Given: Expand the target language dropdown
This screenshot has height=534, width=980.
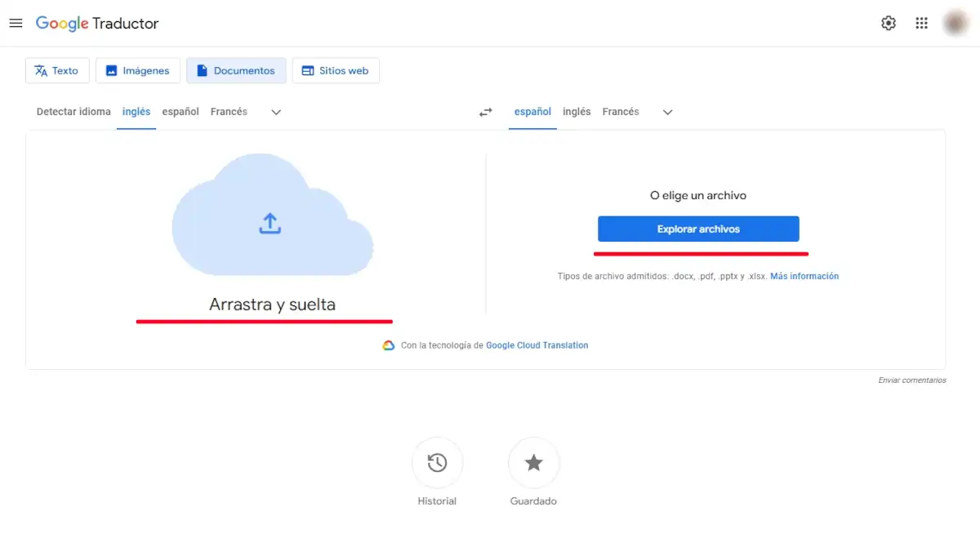Looking at the screenshot, I should [666, 112].
